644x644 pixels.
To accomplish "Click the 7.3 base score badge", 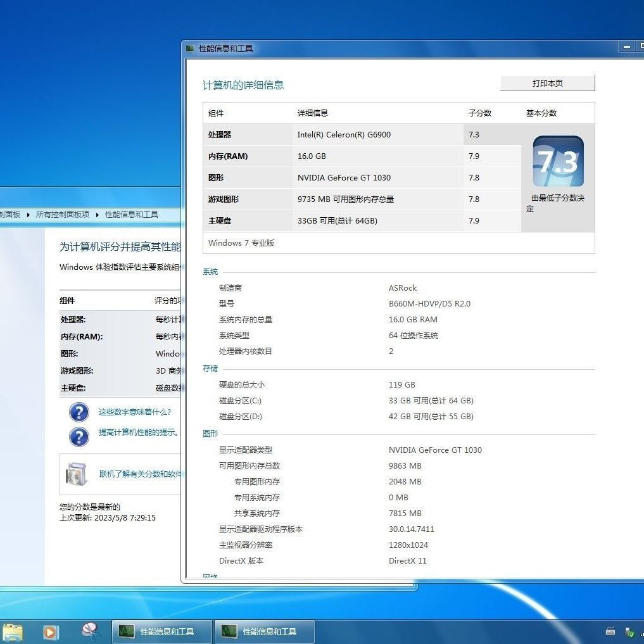I will (558, 161).
